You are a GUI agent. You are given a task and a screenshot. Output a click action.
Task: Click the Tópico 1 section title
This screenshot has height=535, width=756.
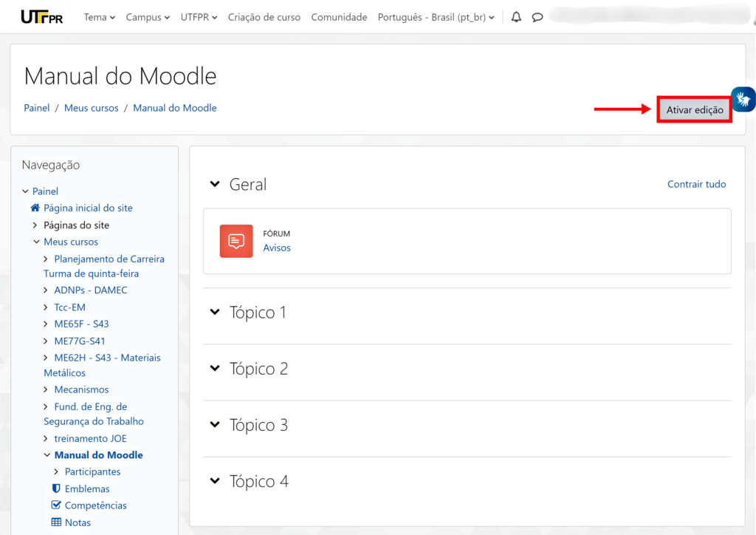tap(258, 312)
